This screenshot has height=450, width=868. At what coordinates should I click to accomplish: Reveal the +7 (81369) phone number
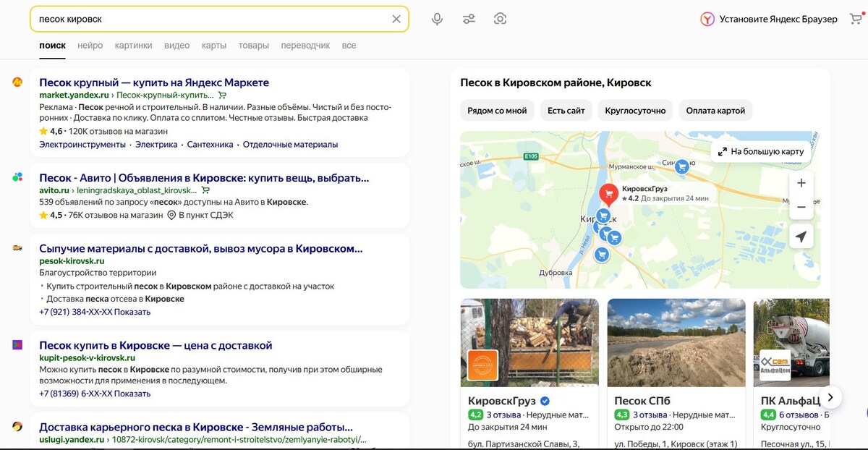coord(95,394)
